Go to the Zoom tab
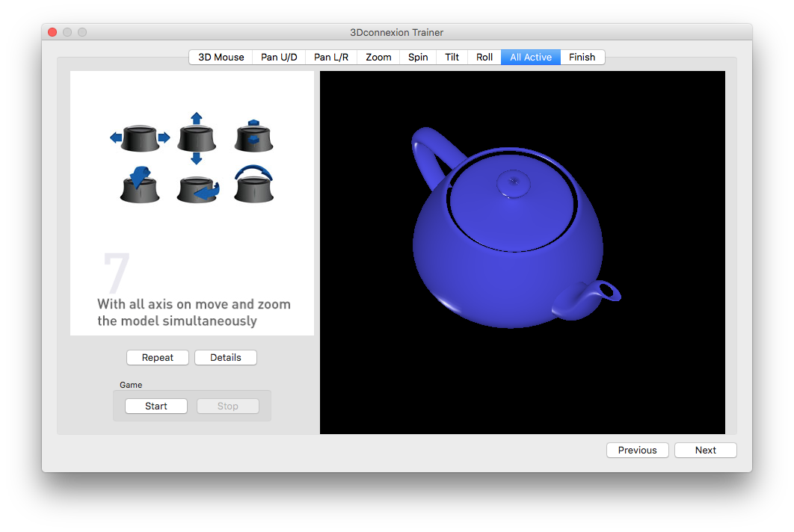Viewport: 794px width, 532px height. tap(378, 57)
